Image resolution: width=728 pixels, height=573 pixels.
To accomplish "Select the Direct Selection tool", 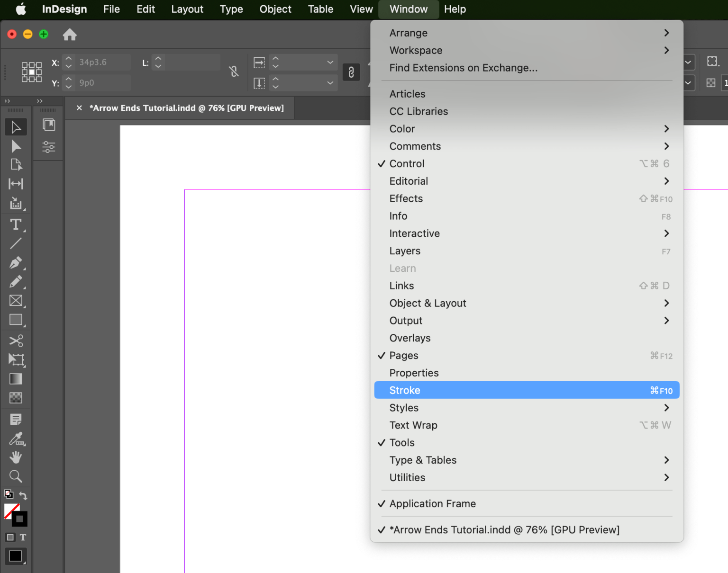I will coord(16,147).
